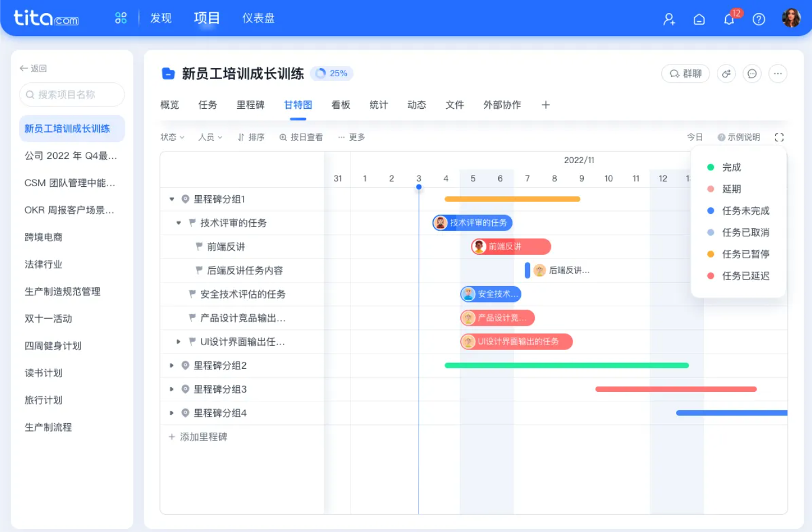Open the notifications bell with 12 alerts
Viewport: 812px width, 532px height.
tap(729, 19)
